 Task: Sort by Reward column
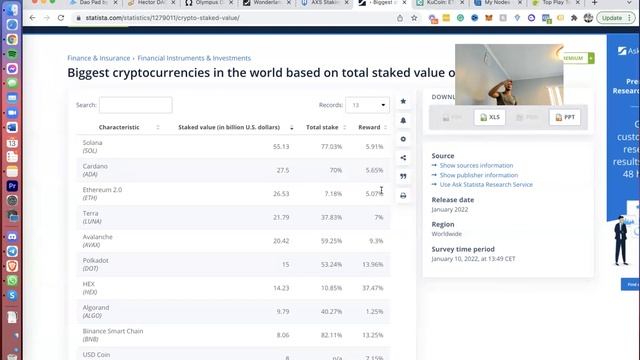point(369,127)
